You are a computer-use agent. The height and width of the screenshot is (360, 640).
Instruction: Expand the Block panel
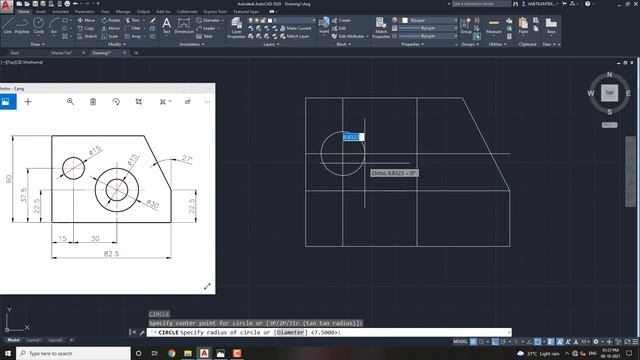[343, 44]
